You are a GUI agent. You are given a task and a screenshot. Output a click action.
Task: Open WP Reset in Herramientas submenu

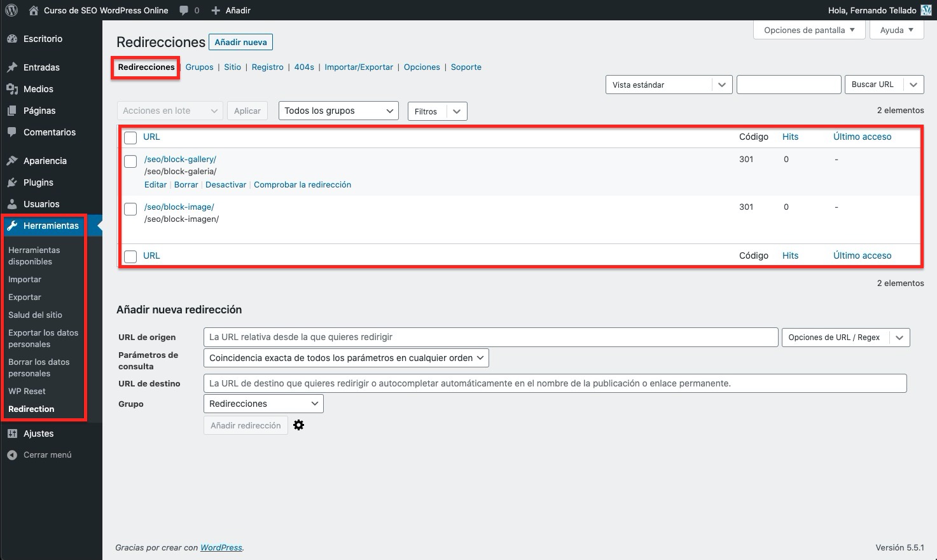coord(27,391)
